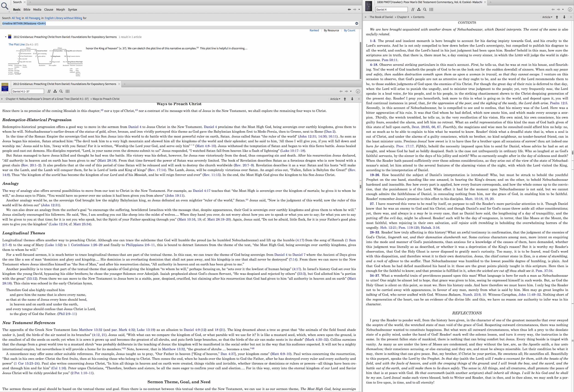Open Hawker panel history dropdown arrow

coord(563,9)
